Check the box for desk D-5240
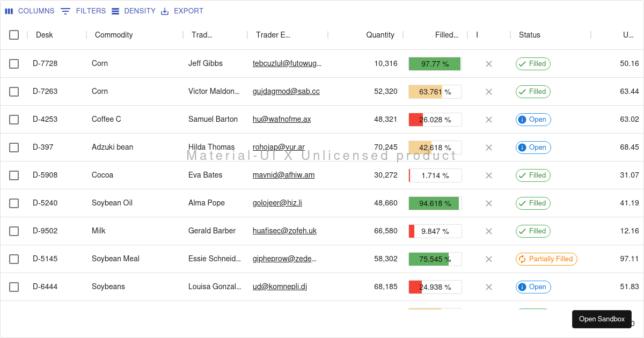The image size is (644, 338). point(14,203)
